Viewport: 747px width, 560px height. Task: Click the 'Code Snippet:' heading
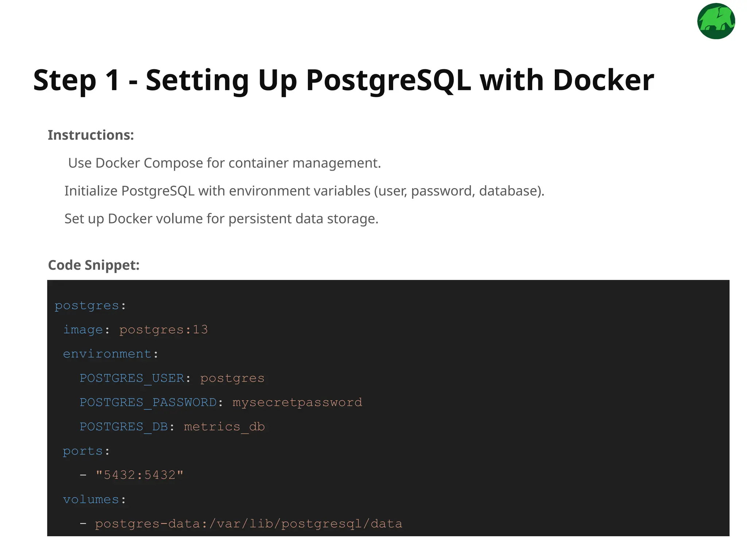pyautogui.click(x=94, y=265)
